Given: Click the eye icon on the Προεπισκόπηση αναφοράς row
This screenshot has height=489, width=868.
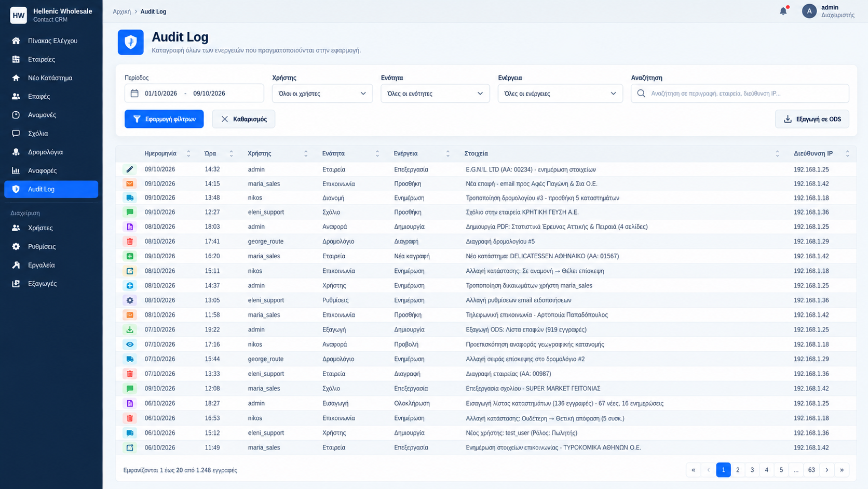Looking at the screenshot, I should [x=130, y=344].
